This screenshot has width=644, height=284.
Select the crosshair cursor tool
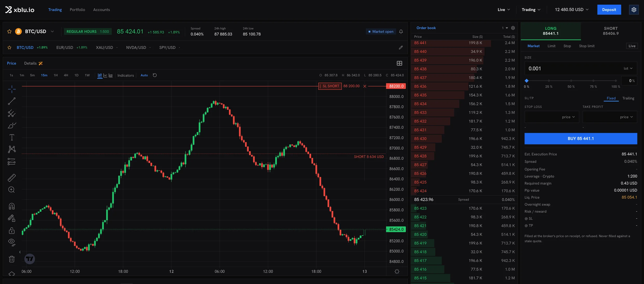coord(12,89)
